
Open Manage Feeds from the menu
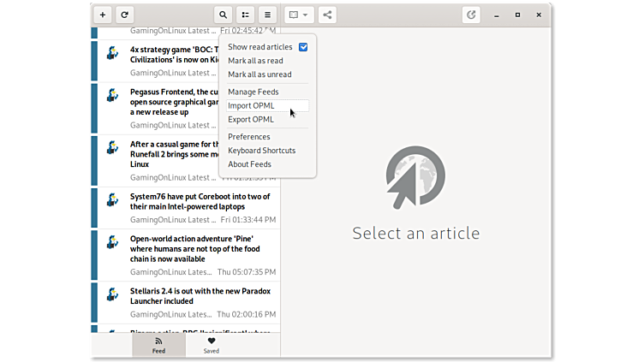253,92
